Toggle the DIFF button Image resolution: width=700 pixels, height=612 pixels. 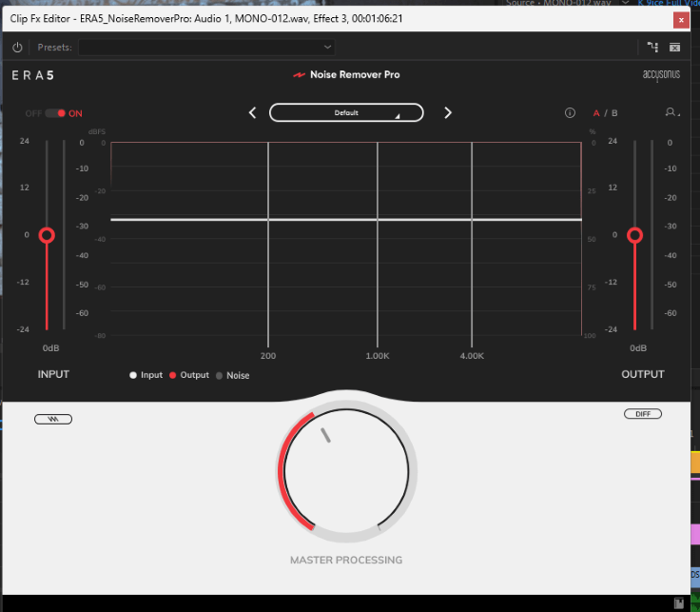click(x=643, y=414)
